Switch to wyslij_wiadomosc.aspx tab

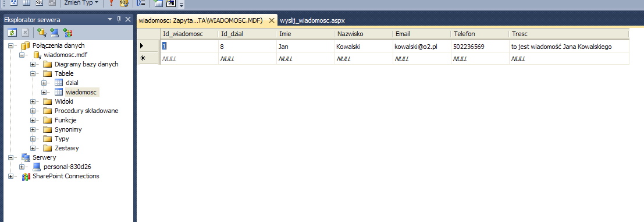pos(312,20)
